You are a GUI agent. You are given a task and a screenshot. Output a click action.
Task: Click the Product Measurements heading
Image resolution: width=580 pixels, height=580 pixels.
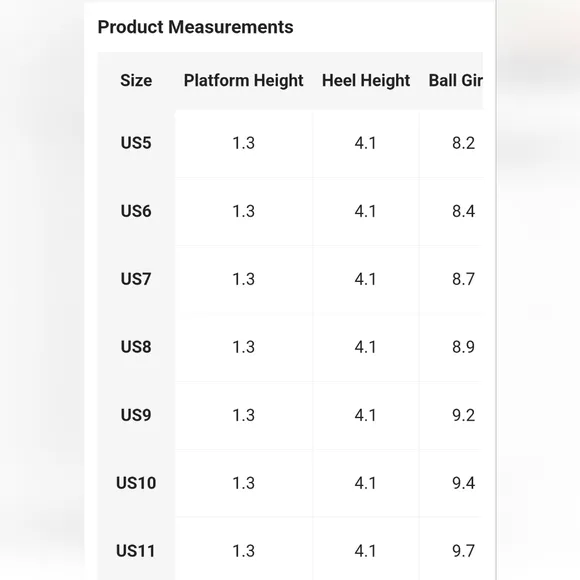point(195,27)
